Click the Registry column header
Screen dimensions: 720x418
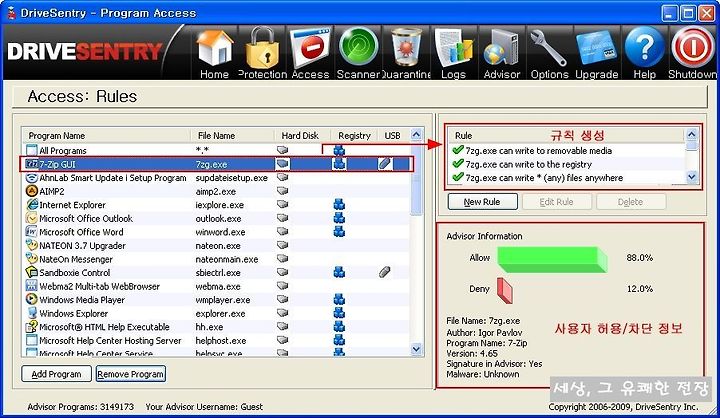pyautogui.click(x=354, y=136)
